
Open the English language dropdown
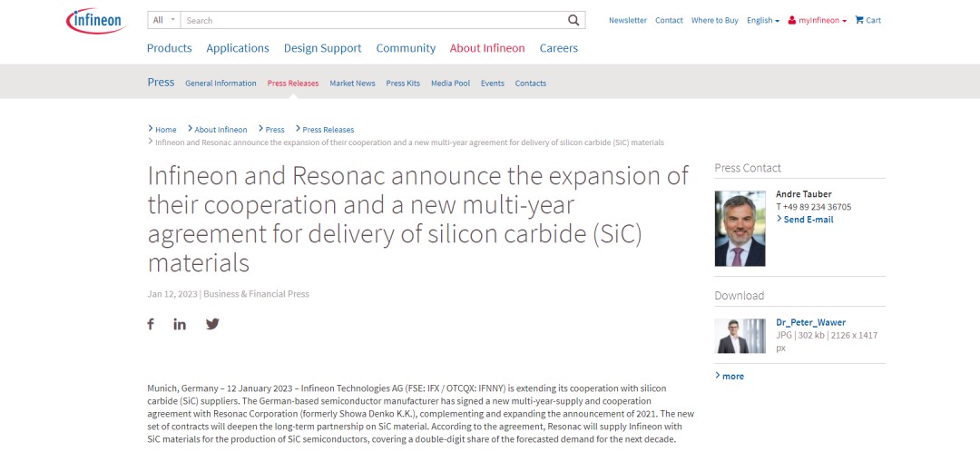[763, 20]
